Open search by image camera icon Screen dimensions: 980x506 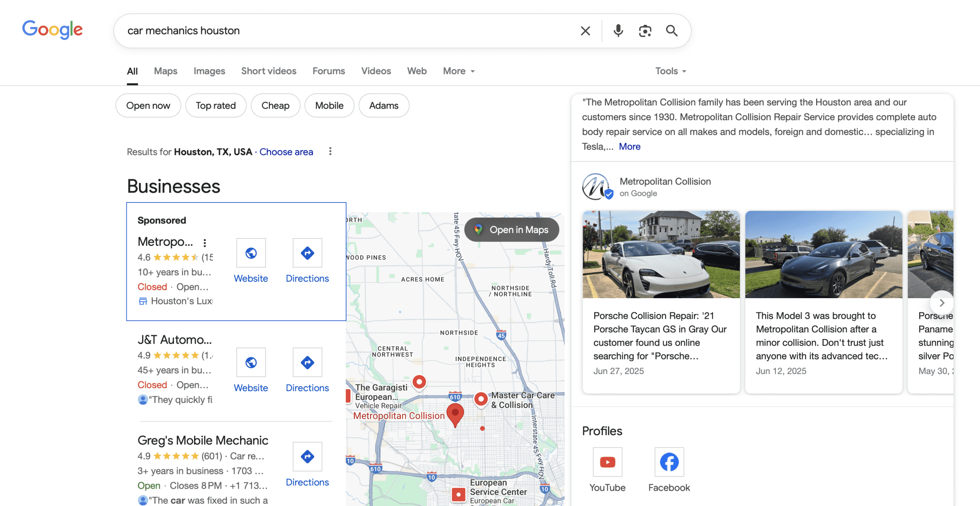(645, 31)
